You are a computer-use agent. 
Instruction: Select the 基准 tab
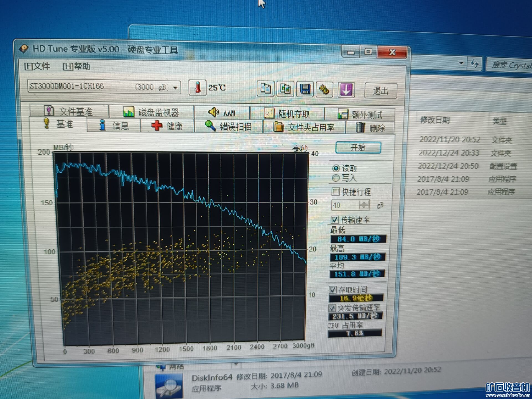pyautogui.click(x=58, y=124)
